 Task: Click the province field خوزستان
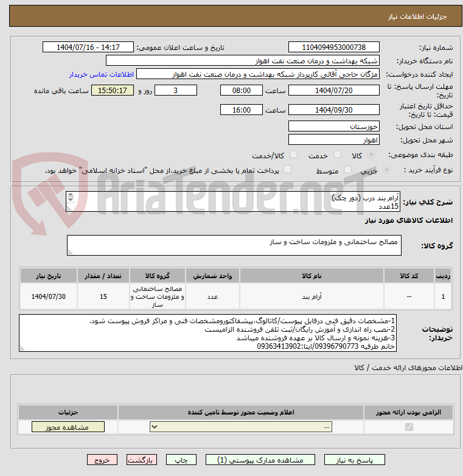[x=334, y=126]
